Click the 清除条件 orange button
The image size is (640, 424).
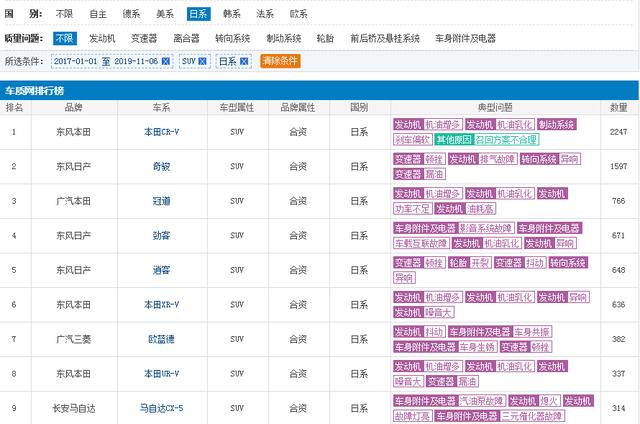click(x=280, y=61)
